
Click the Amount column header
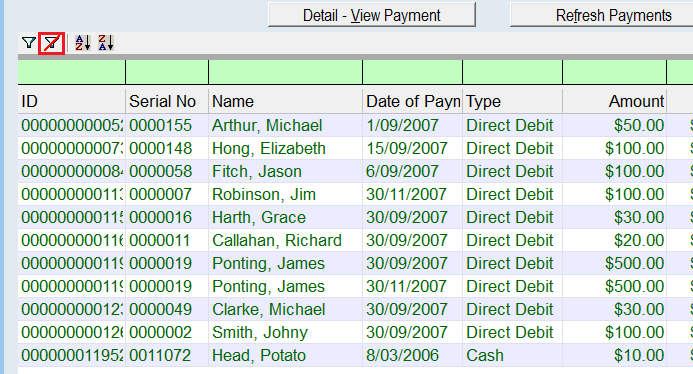tap(615, 101)
